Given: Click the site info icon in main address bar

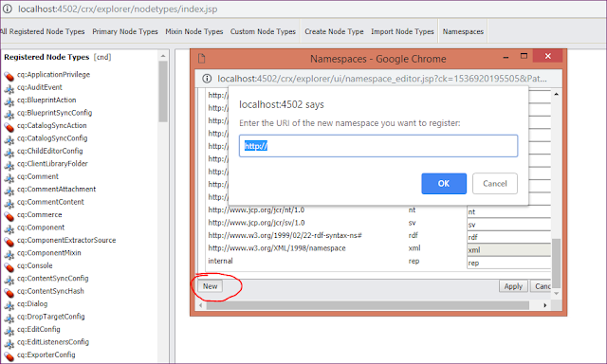Looking at the screenshot, I should 8,9.
